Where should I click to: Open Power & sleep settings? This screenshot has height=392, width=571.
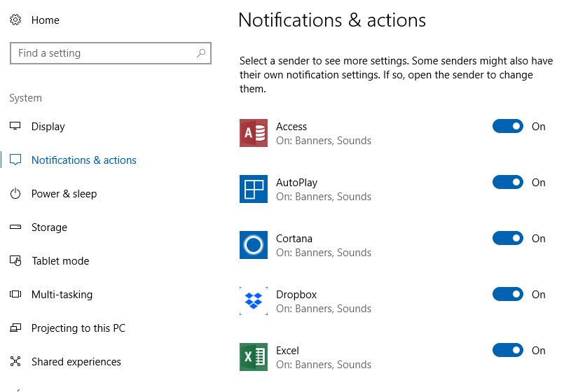(64, 194)
